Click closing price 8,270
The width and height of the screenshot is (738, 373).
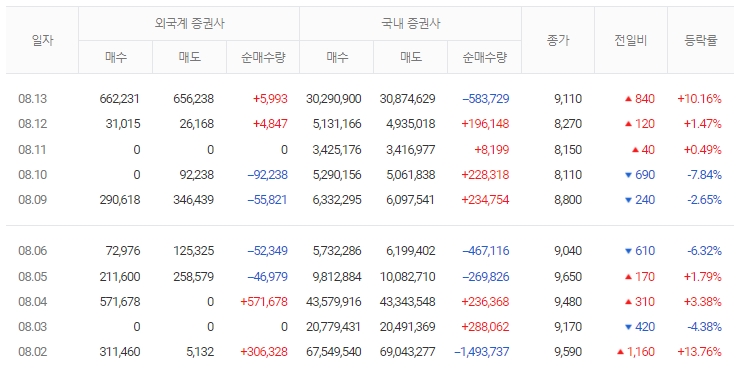click(x=568, y=124)
